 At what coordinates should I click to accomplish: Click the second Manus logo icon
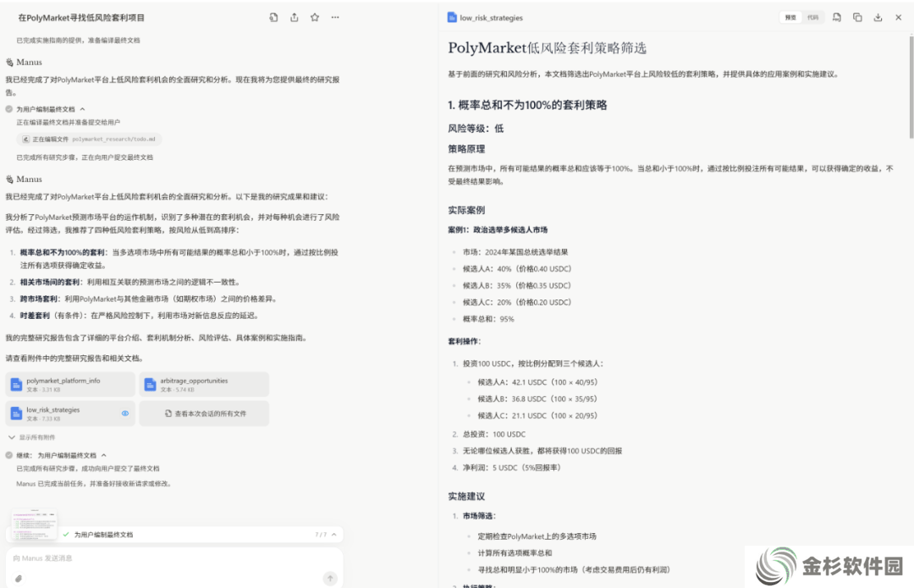click(x=9, y=179)
